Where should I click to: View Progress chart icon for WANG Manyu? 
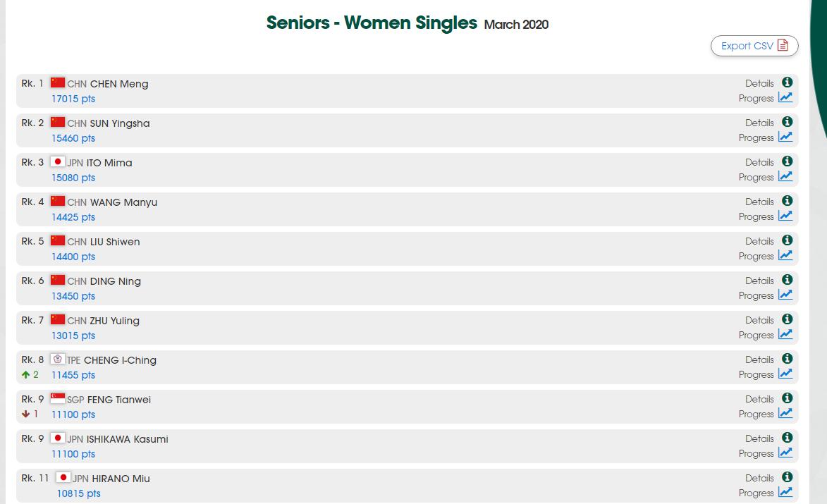(785, 216)
